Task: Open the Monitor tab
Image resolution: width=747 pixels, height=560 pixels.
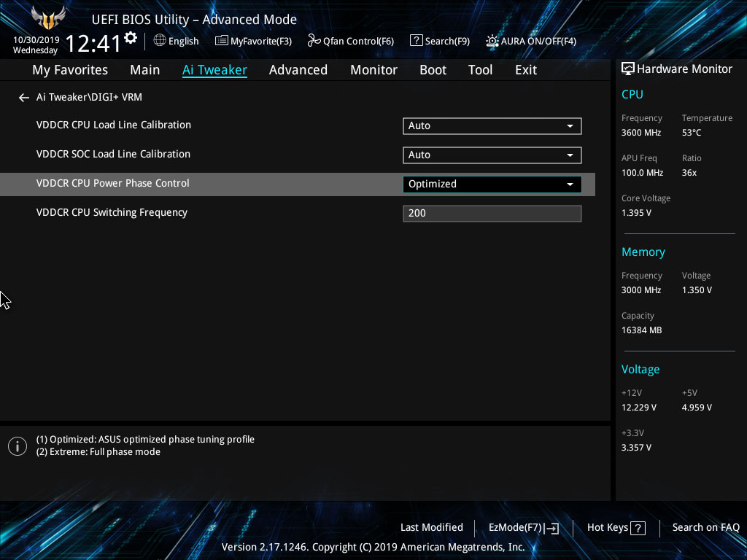Action: [x=374, y=70]
